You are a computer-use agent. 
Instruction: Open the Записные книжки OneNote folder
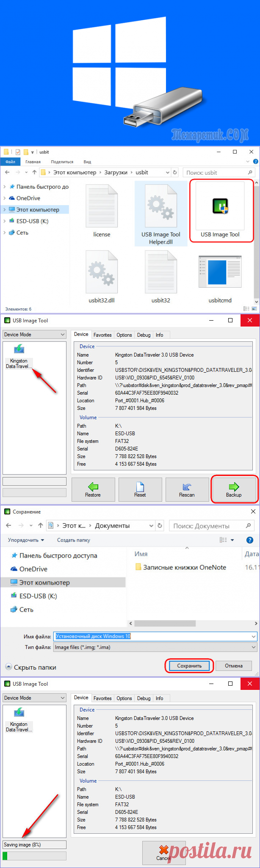click(180, 567)
